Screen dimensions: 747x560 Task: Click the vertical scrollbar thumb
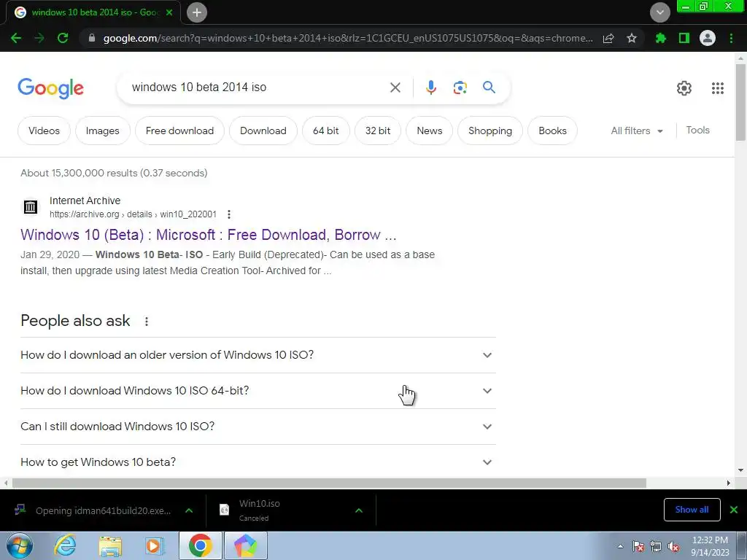[x=740, y=102]
